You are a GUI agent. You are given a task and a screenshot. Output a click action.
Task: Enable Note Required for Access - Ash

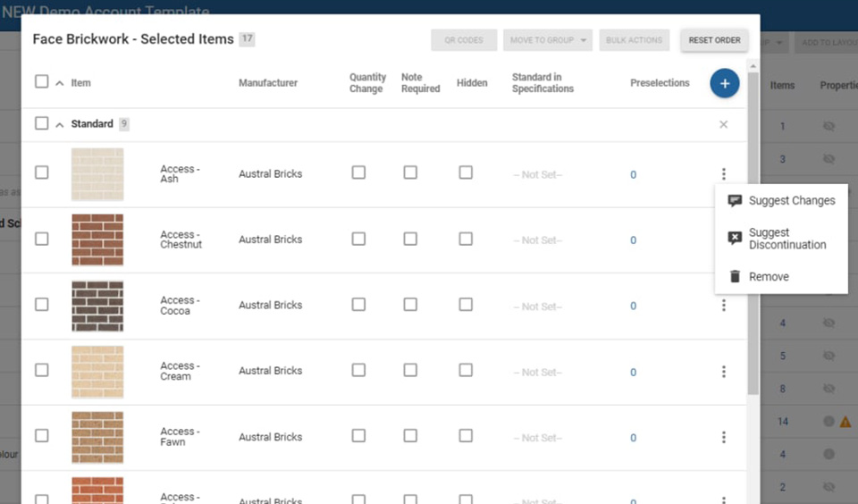(410, 172)
